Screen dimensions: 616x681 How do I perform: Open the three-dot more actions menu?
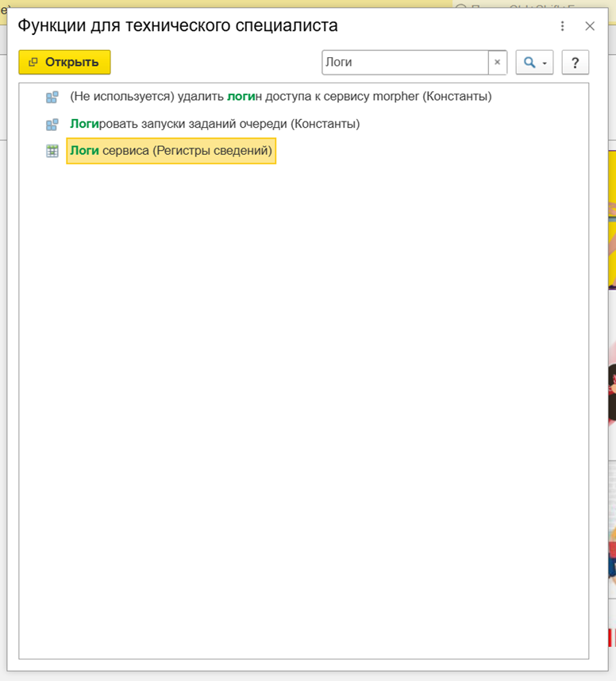click(563, 26)
